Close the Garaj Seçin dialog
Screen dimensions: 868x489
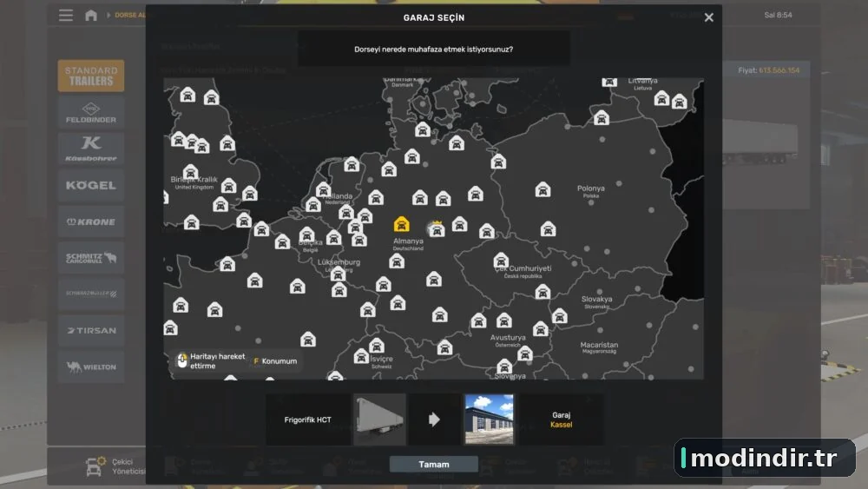pyautogui.click(x=708, y=17)
